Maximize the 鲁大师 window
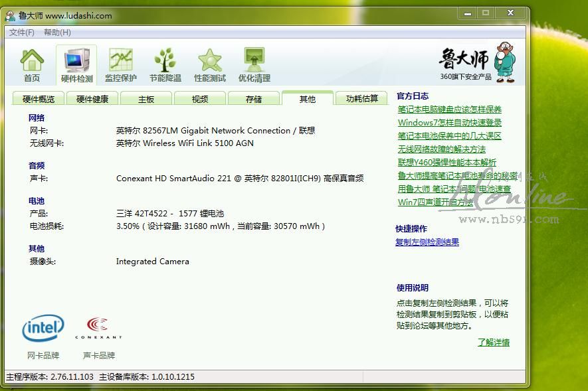This screenshot has width=588, height=391. (486, 13)
